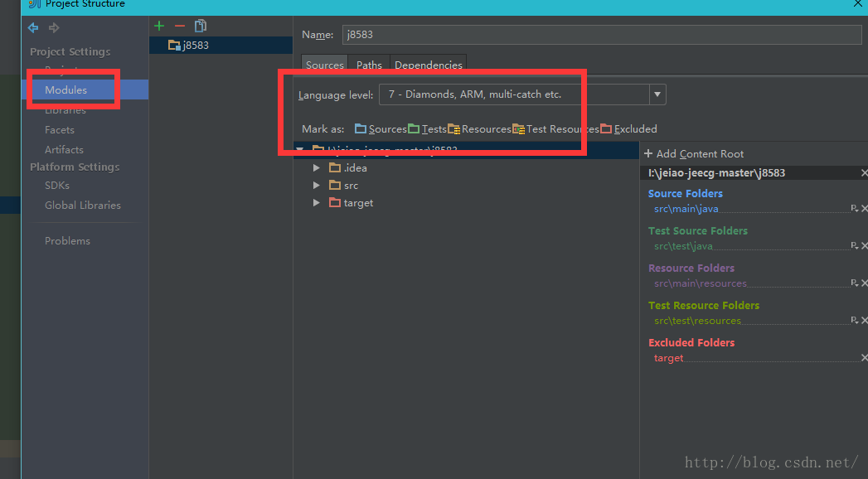This screenshot has height=479, width=868.
Task: Click the module Name input field
Action: (x=602, y=35)
